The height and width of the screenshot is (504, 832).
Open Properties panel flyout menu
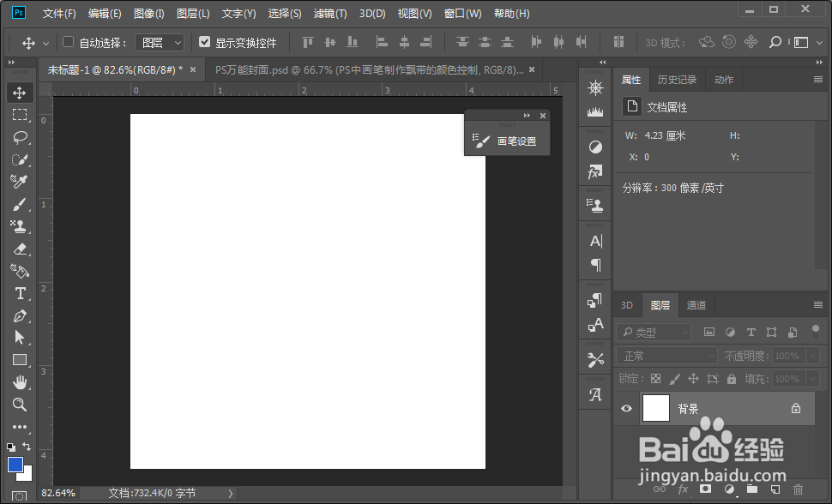(x=817, y=80)
